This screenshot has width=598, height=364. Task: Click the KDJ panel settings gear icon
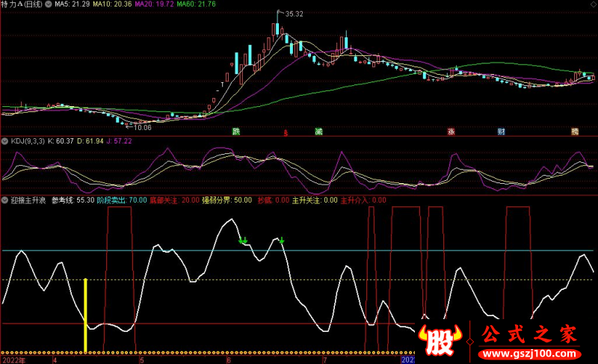click(4, 141)
